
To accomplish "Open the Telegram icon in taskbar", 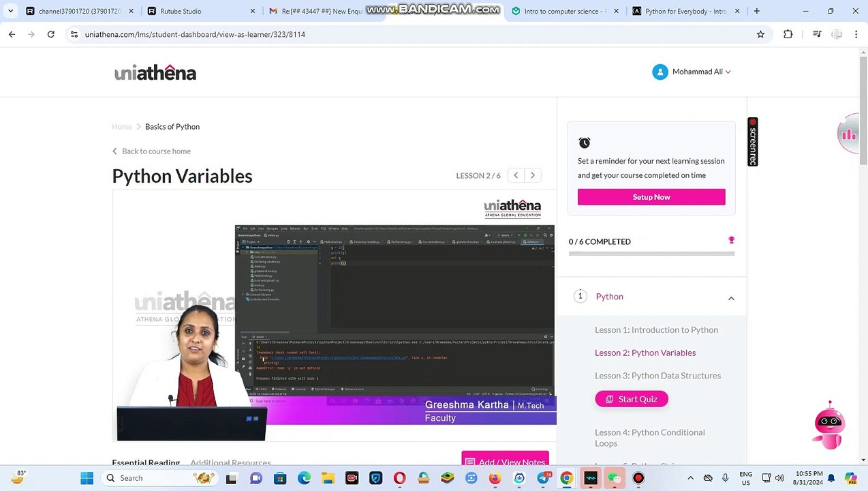I will click(542, 478).
